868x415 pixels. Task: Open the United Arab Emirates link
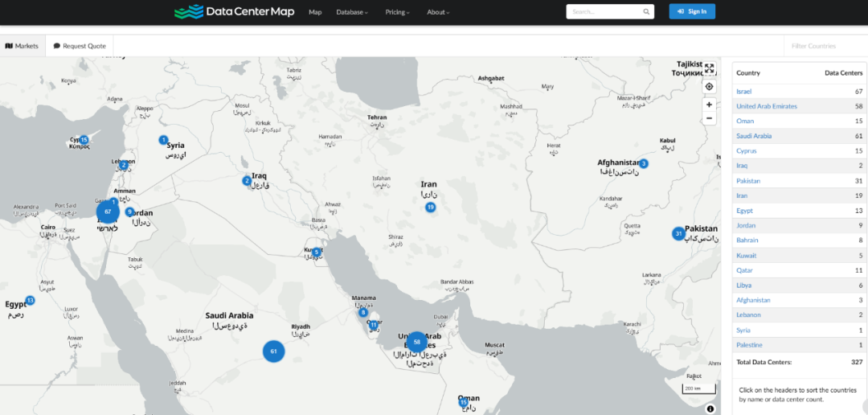click(767, 106)
